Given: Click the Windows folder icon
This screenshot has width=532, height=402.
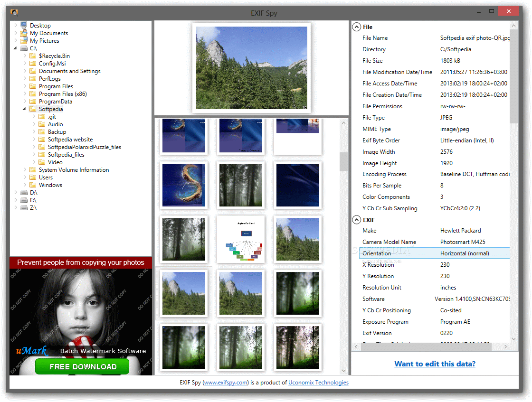Looking at the screenshot, I should click(x=33, y=185).
